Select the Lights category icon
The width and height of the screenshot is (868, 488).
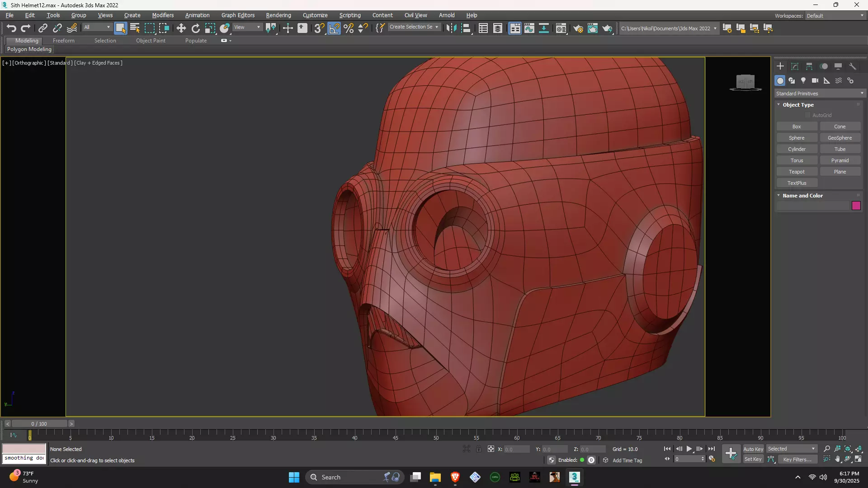[803, 80]
